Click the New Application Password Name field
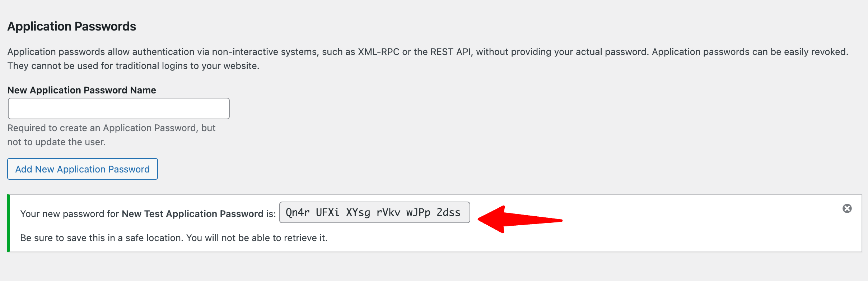The height and width of the screenshot is (281, 868). (119, 109)
